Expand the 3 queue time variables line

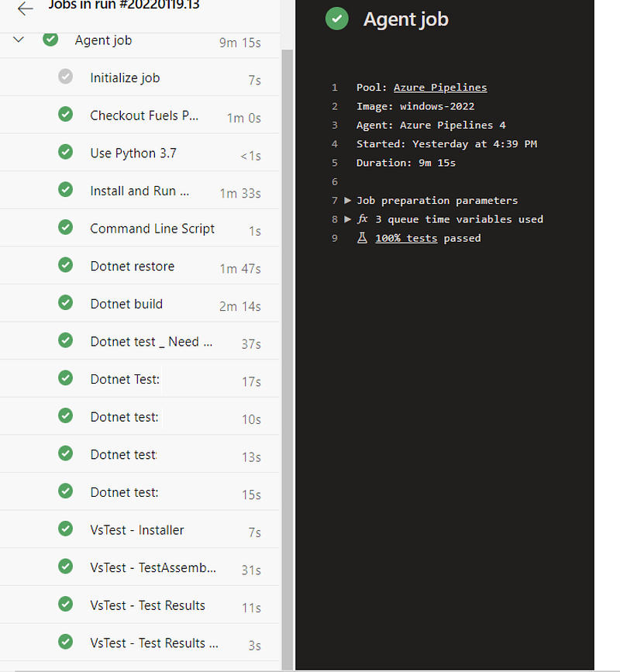348,219
